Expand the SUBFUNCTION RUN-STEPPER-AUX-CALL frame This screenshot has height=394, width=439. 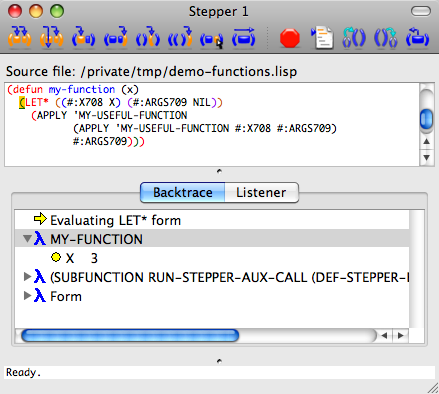click(x=28, y=276)
